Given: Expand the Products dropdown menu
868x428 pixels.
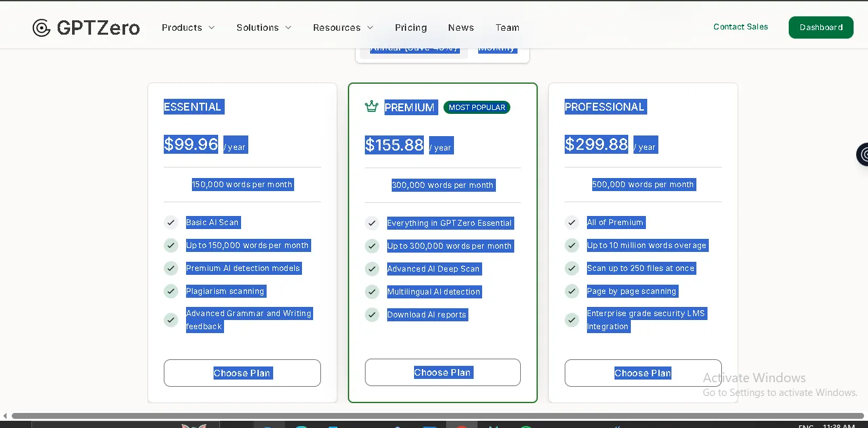Looking at the screenshot, I should pos(188,27).
